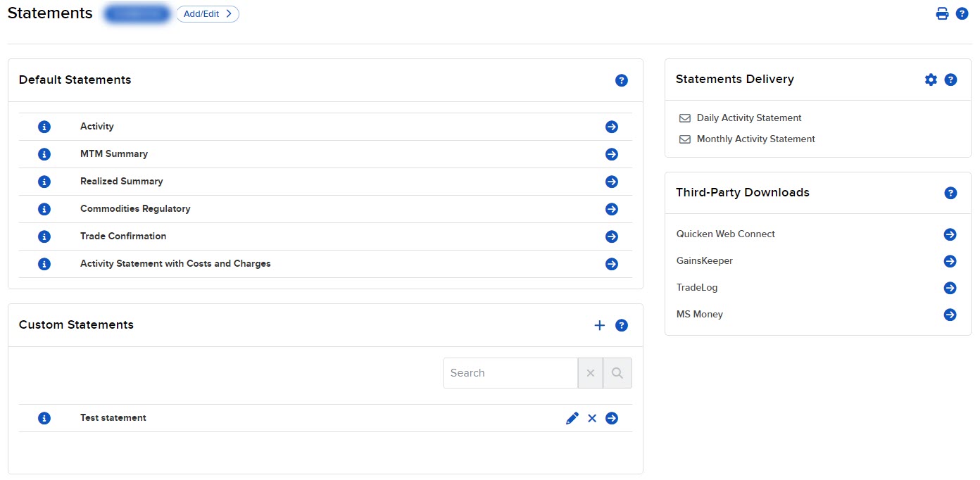The image size is (980, 480).
Task: Expand the Commodities Regulatory statement
Action: pos(611,209)
